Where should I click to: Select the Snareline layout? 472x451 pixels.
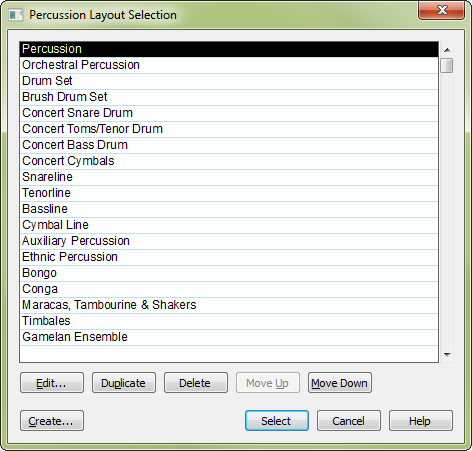(229, 177)
